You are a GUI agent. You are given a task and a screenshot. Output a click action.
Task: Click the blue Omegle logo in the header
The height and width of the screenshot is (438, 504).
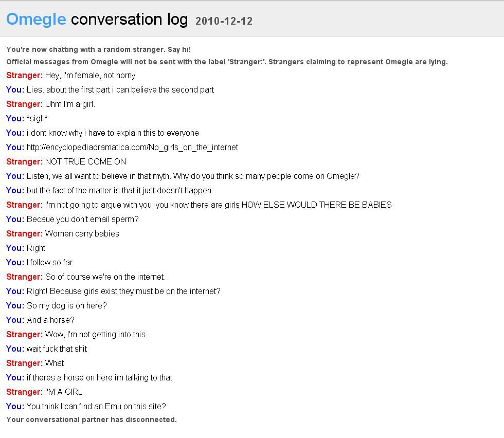36,20
